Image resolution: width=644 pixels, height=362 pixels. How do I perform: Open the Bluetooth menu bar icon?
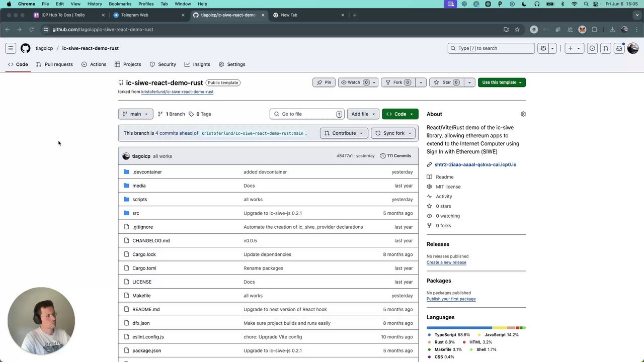point(562,4)
